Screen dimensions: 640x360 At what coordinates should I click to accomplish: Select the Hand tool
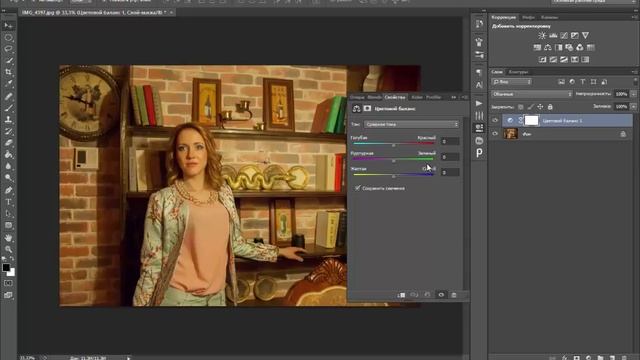click(8, 238)
